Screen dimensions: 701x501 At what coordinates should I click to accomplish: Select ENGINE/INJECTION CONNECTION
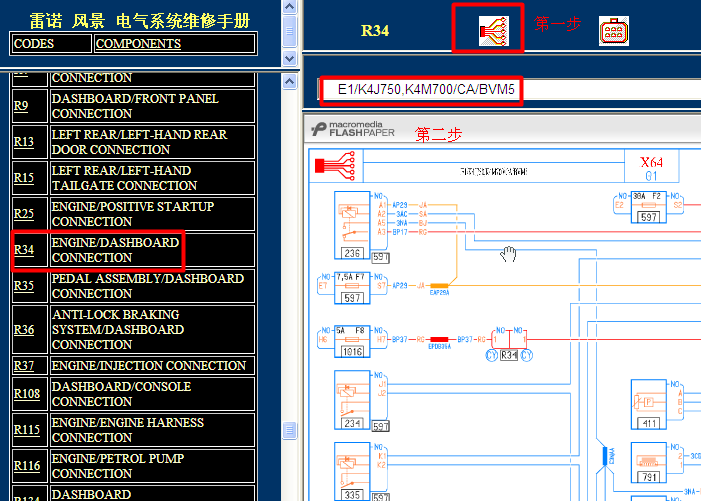(x=152, y=366)
